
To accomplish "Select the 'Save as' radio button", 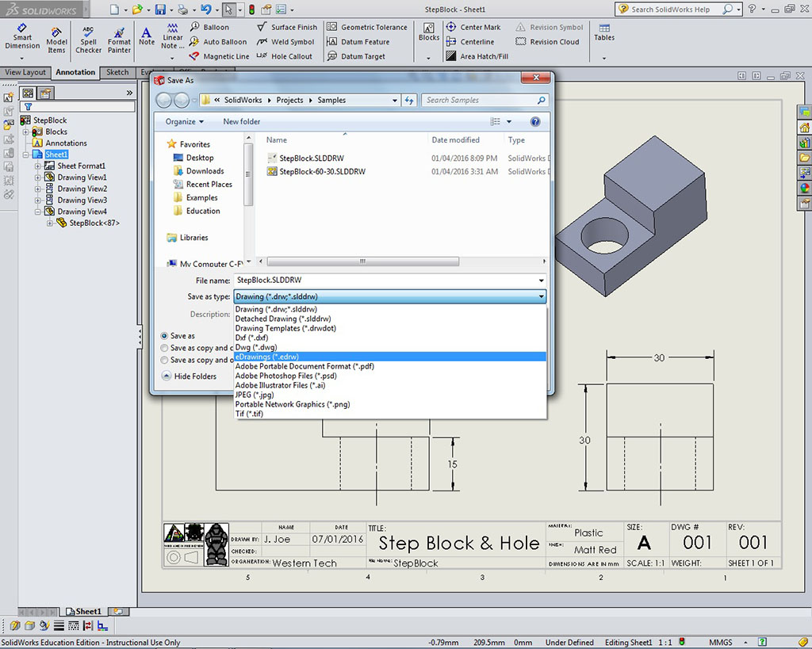I will [164, 336].
